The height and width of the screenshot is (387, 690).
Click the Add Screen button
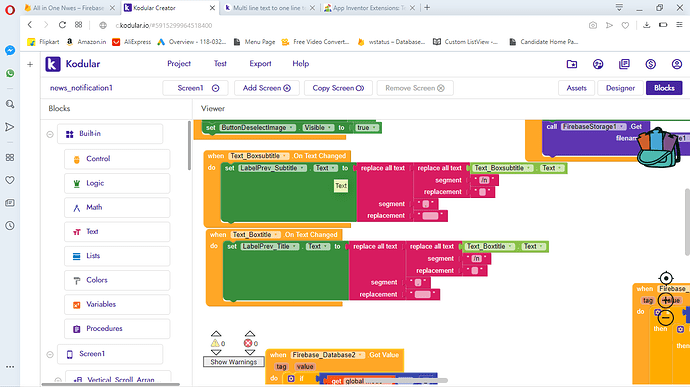(x=267, y=88)
